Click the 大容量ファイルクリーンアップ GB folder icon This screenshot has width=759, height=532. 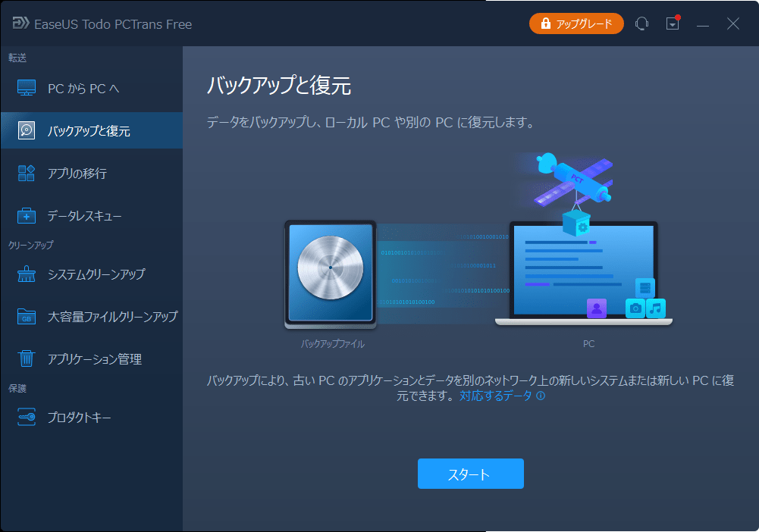(26, 316)
